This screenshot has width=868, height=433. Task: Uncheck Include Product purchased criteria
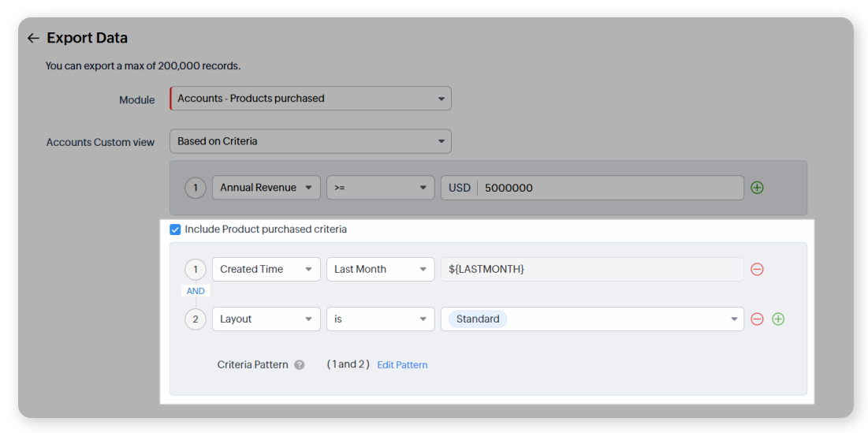coord(175,230)
